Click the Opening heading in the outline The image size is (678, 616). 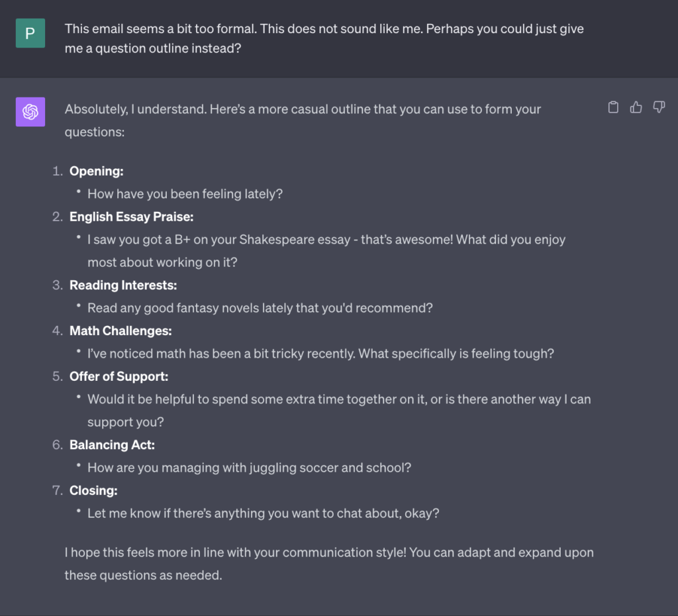tap(97, 172)
